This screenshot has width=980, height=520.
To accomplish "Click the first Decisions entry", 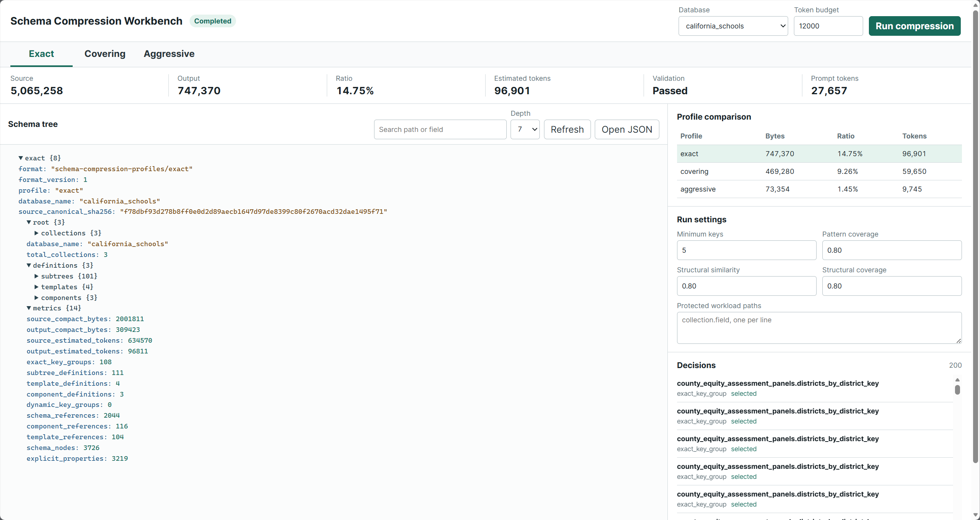I will pos(815,388).
